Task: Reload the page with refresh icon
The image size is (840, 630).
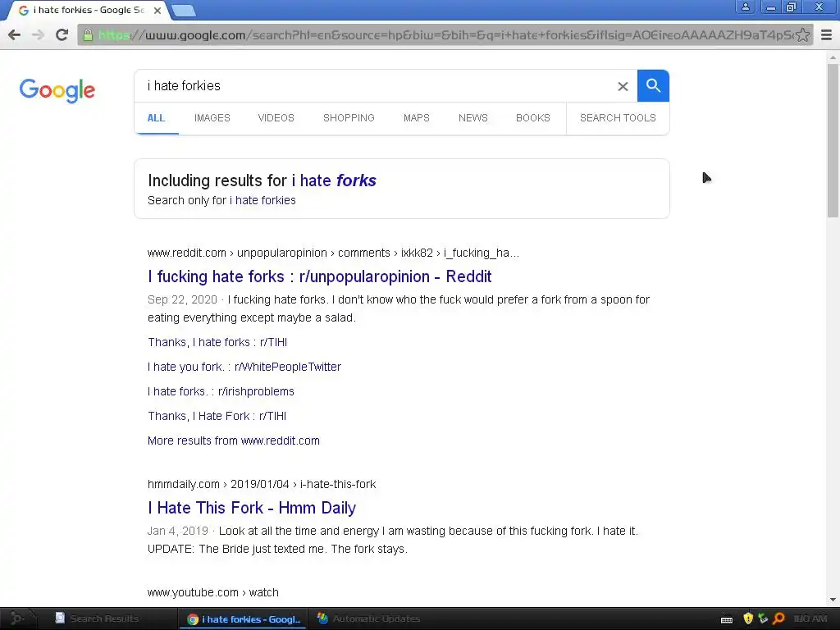Action: pos(62,34)
